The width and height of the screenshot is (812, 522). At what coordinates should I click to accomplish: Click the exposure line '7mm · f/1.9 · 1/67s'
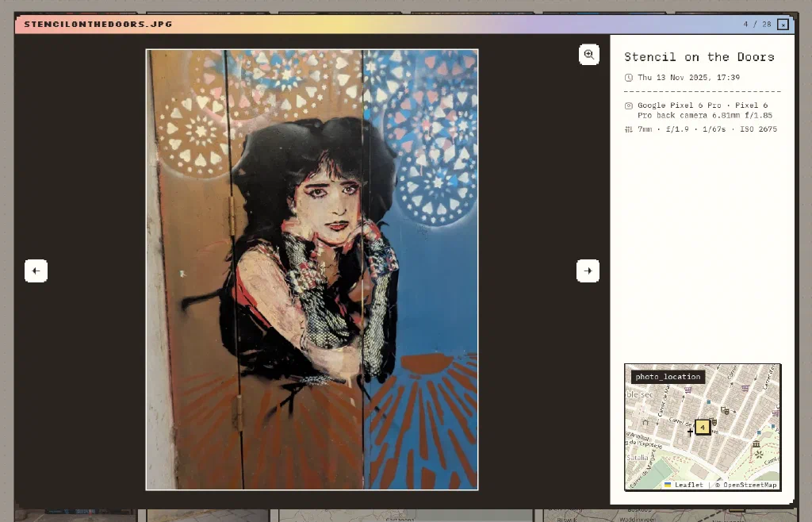click(x=707, y=129)
